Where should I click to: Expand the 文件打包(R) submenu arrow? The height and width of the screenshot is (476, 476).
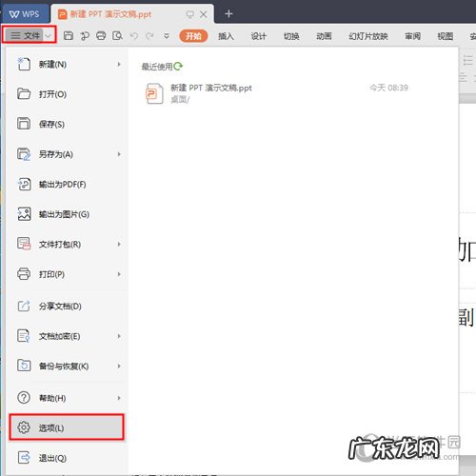(x=119, y=244)
